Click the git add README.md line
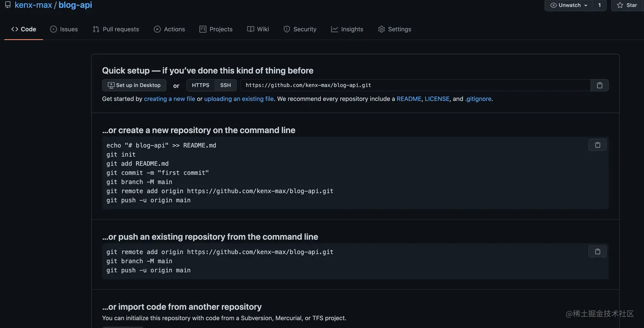644x328 pixels. coord(138,164)
